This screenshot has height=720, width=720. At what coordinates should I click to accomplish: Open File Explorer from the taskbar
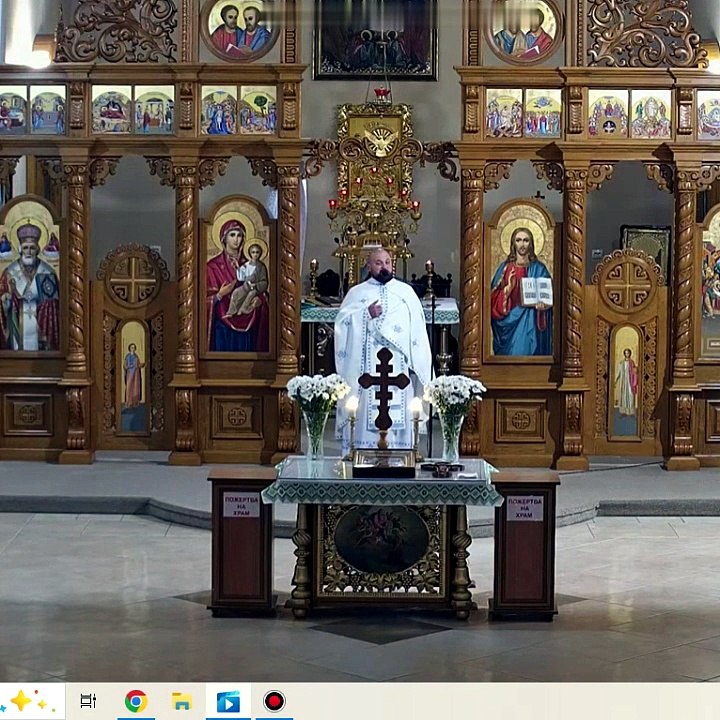(x=182, y=701)
